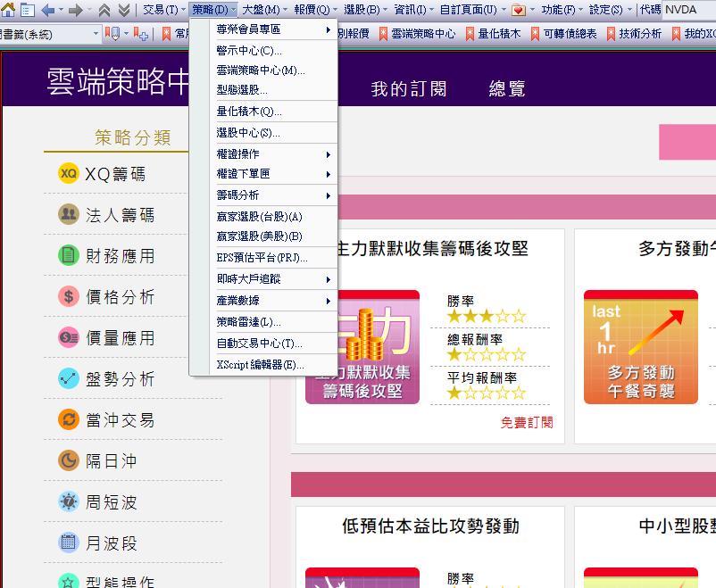The width and height of the screenshot is (716, 588).
Task: Click the 免費訂閱 link
Action: 527,423
